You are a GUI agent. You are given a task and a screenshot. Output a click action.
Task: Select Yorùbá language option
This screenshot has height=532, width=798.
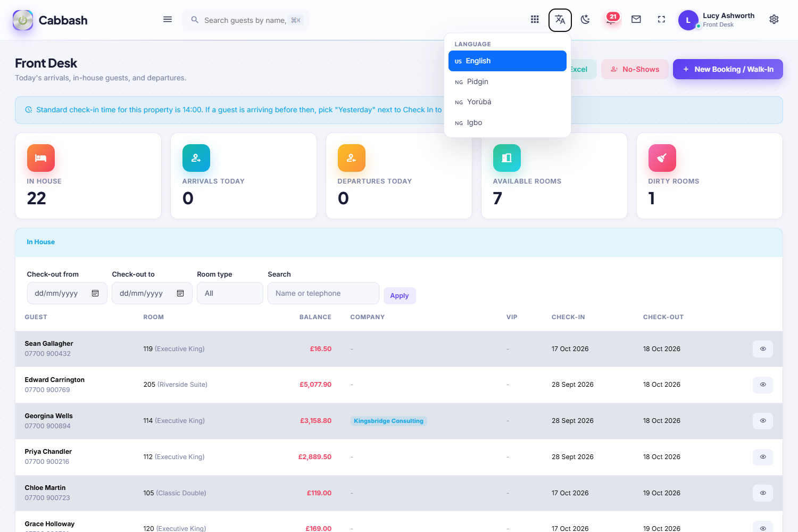pos(508,102)
